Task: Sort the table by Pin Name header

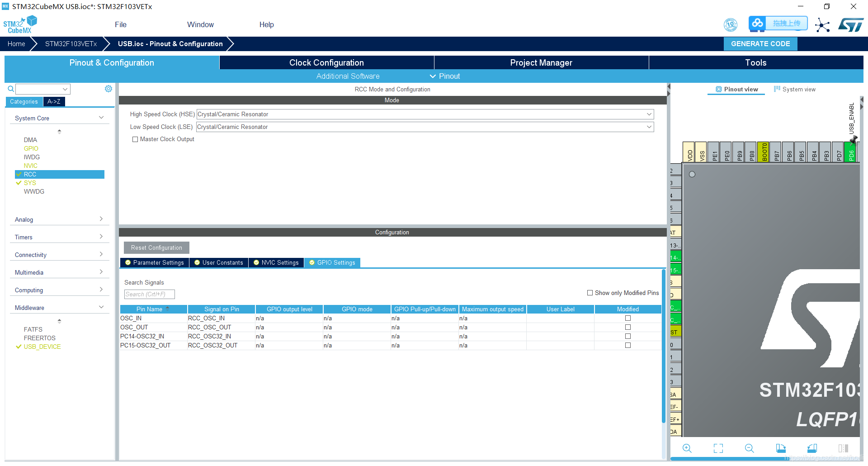Action: (x=153, y=309)
